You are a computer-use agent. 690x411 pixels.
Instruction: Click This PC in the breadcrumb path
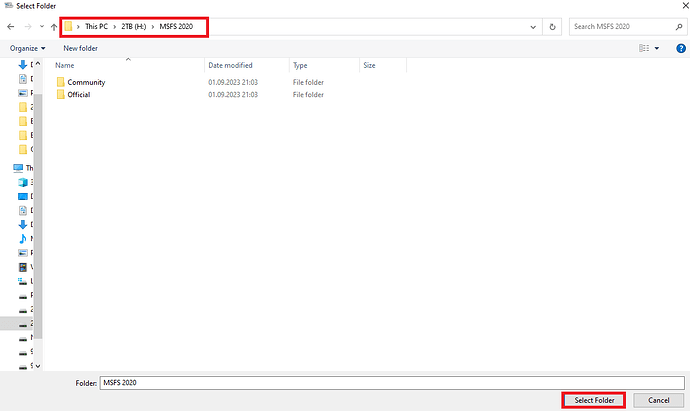pos(96,26)
